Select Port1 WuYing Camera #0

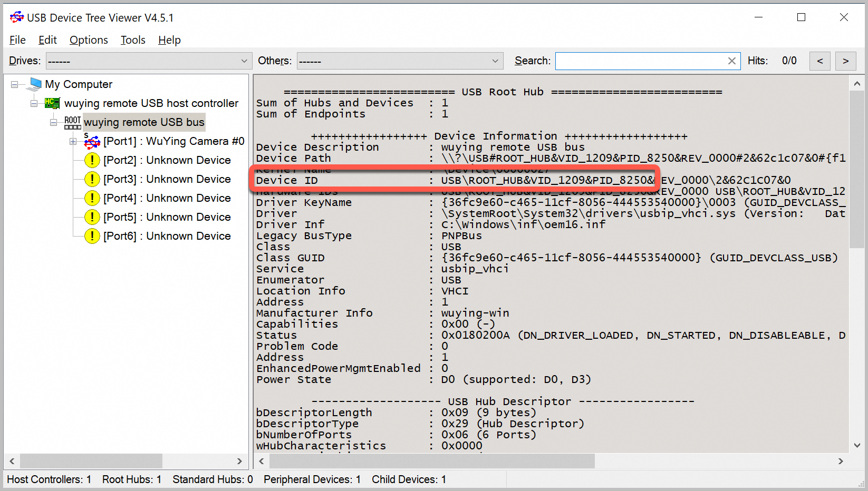(x=174, y=141)
